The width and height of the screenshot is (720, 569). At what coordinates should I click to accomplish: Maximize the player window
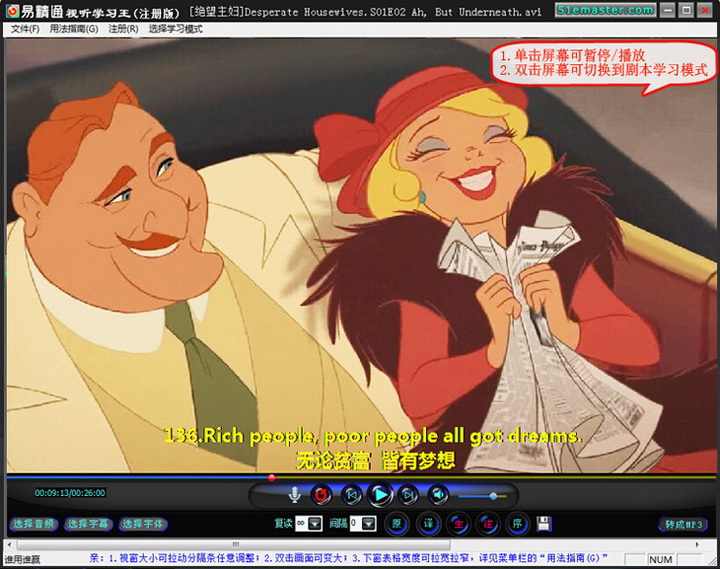coord(686,10)
